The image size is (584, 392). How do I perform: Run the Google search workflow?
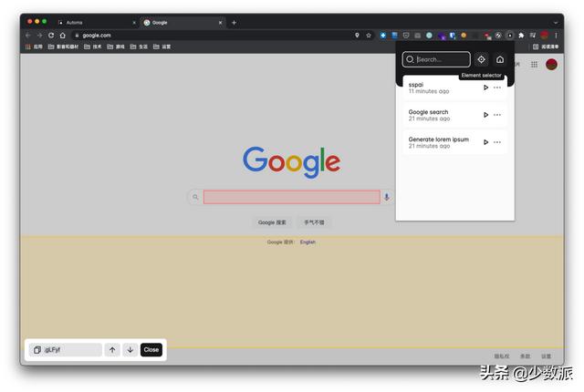pos(485,115)
